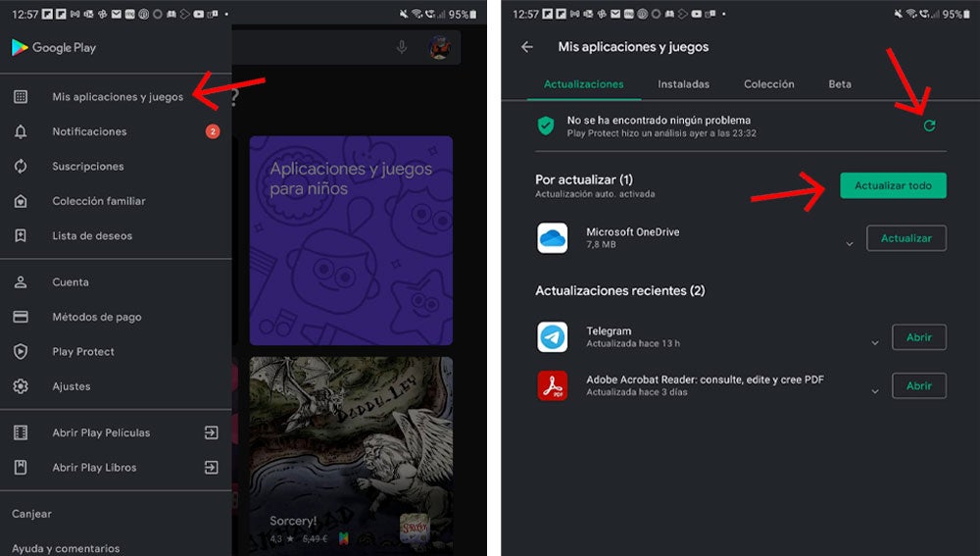
Task: Click the gear icon beside Ajustes
Action: tap(21, 386)
